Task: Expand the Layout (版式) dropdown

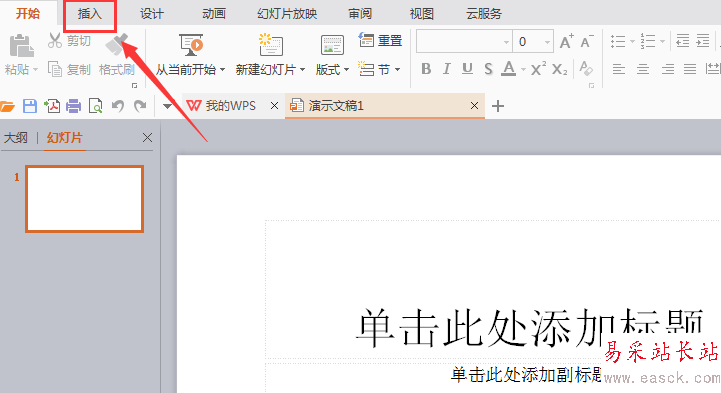Action: click(346, 70)
